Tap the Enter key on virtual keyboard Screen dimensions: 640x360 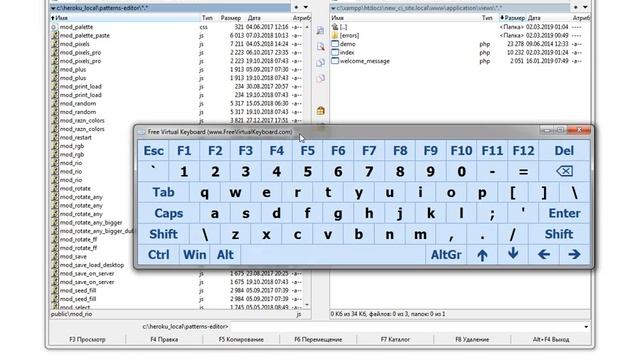[564, 213]
